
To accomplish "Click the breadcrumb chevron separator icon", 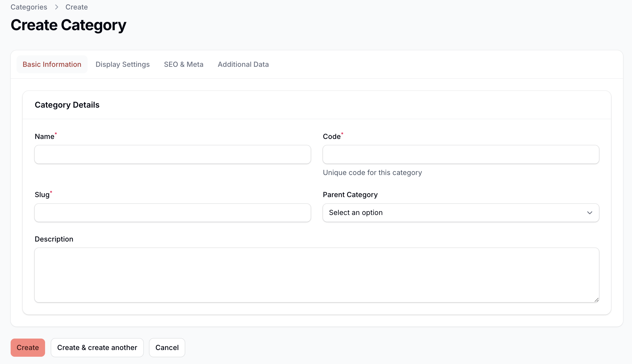I will (57, 7).
